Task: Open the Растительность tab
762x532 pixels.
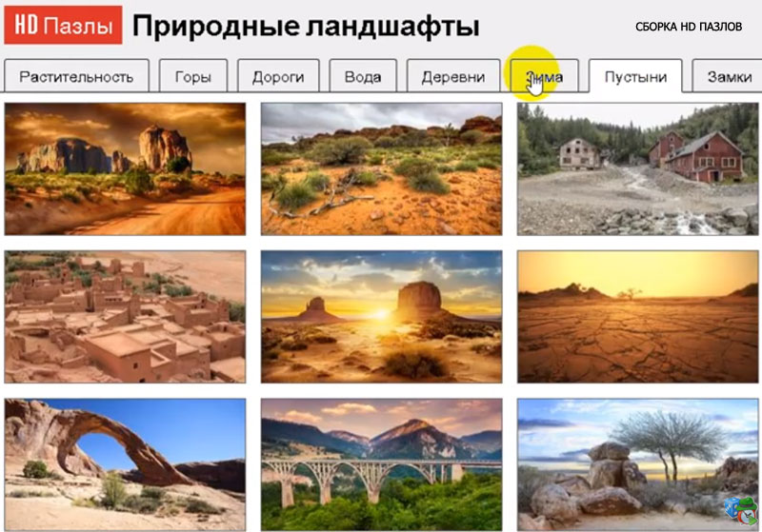Action: [x=76, y=76]
